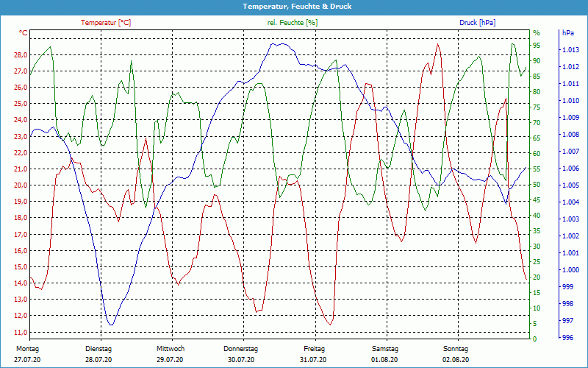
Task: Click the date "28.07.20"
Action: 98,360
